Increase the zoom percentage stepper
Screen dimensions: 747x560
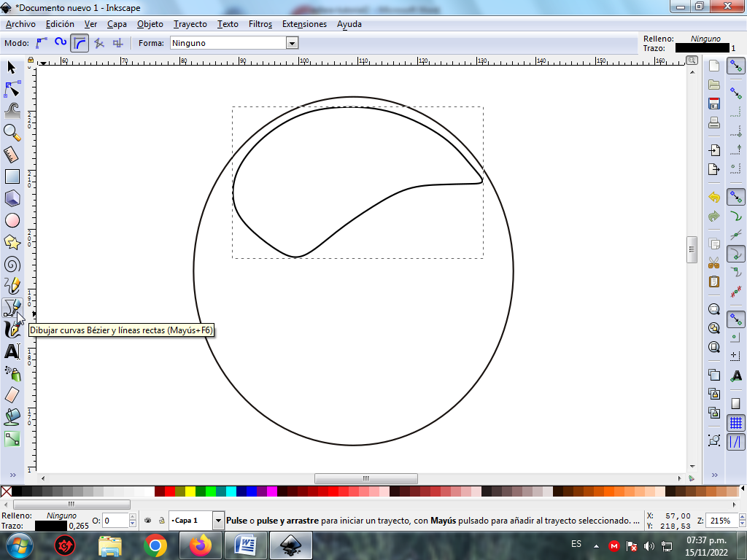coord(742,517)
